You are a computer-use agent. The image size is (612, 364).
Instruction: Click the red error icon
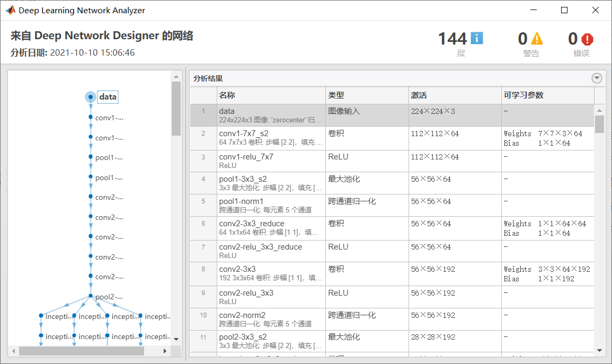click(587, 39)
